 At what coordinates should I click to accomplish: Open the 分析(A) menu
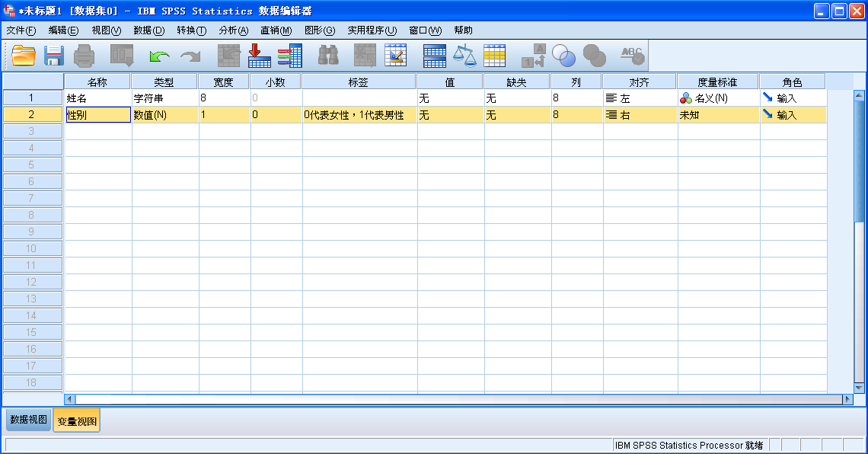(233, 30)
